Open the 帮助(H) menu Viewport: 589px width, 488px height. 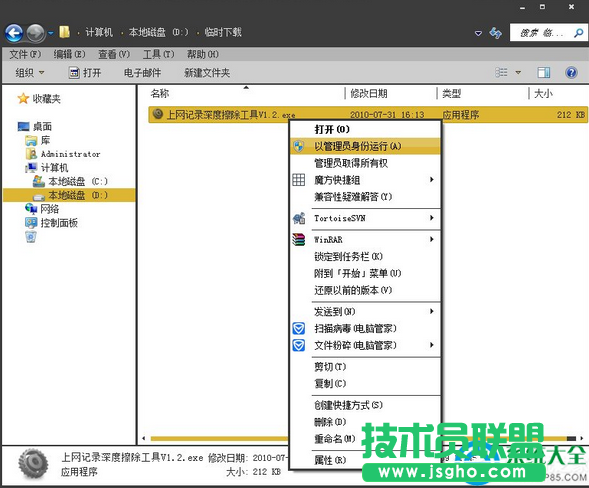[x=203, y=54]
